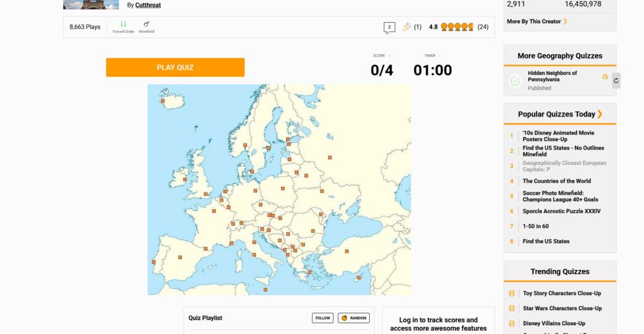Screen dimensions: 644x334
Task: Click the party popper nominations icon
Action: 406,27
